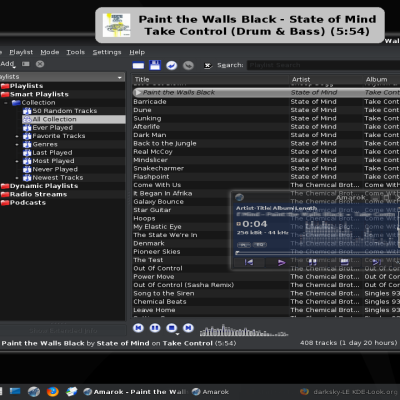
Task: Open the Settings menu
Action: [x=107, y=52]
